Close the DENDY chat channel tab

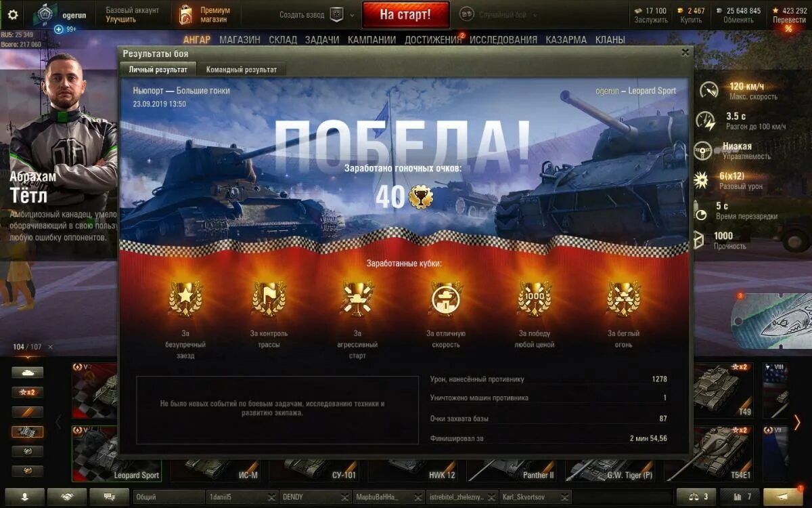346,497
